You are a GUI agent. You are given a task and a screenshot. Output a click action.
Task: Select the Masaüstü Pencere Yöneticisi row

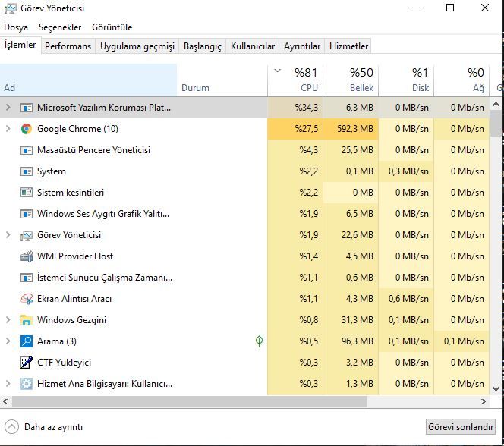(x=244, y=150)
